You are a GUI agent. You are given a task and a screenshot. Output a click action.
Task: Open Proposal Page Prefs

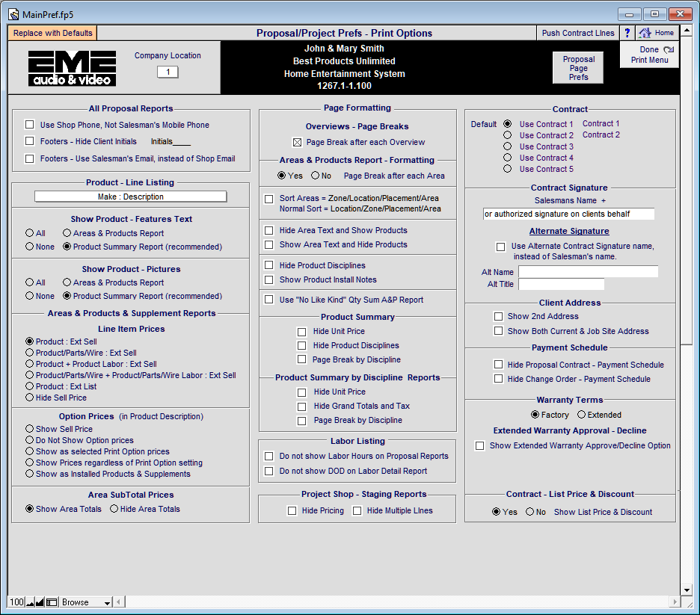(579, 68)
